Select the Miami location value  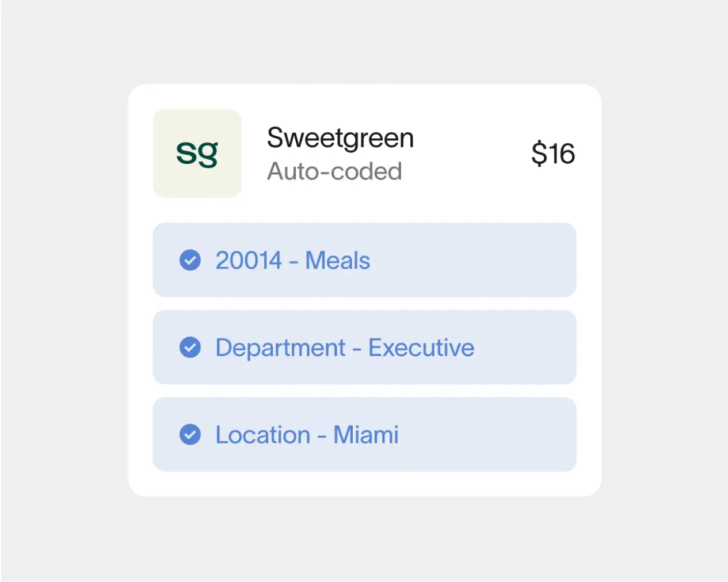pos(366,435)
